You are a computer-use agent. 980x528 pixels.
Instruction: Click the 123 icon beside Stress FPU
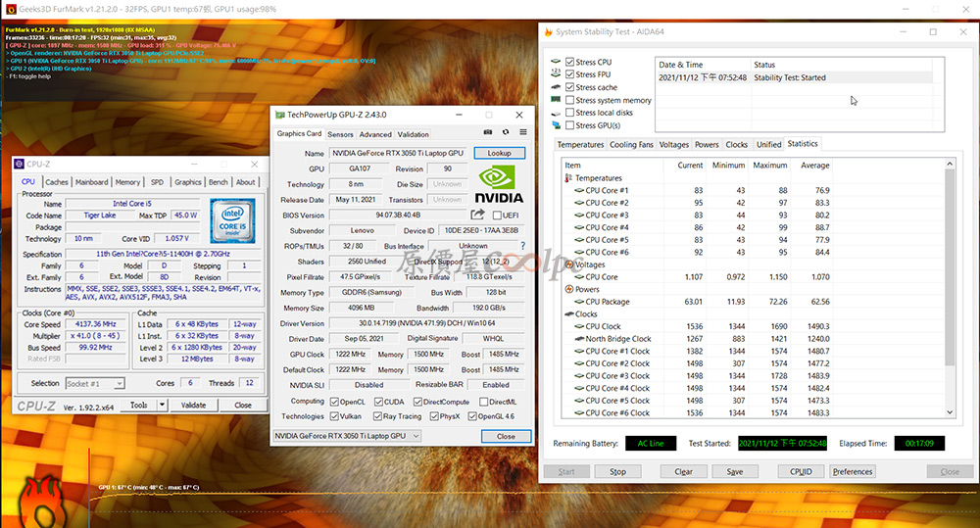(x=556, y=74)
